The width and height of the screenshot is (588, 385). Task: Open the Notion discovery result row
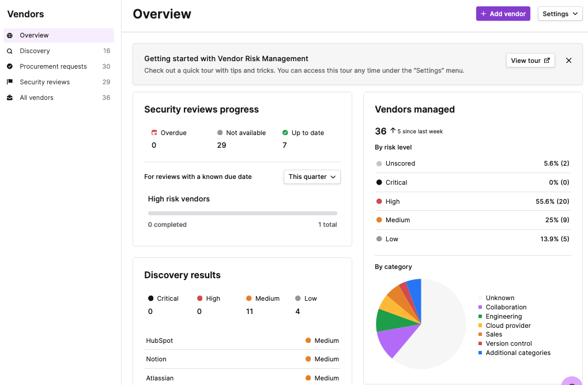[242, 359]
